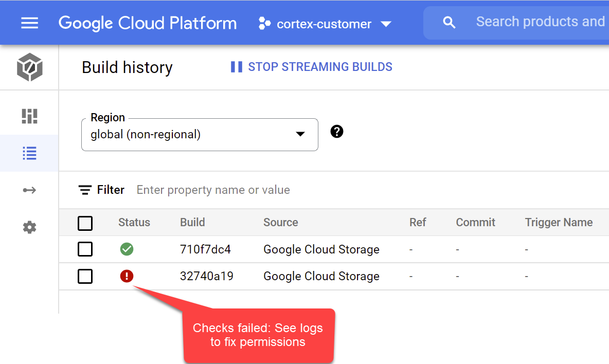
Task: Click the Ref column header
Action: (418, 222)
